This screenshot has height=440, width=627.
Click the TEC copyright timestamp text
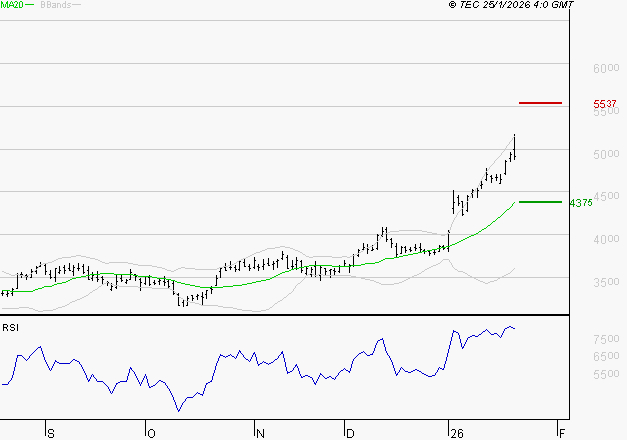point(511,5)
